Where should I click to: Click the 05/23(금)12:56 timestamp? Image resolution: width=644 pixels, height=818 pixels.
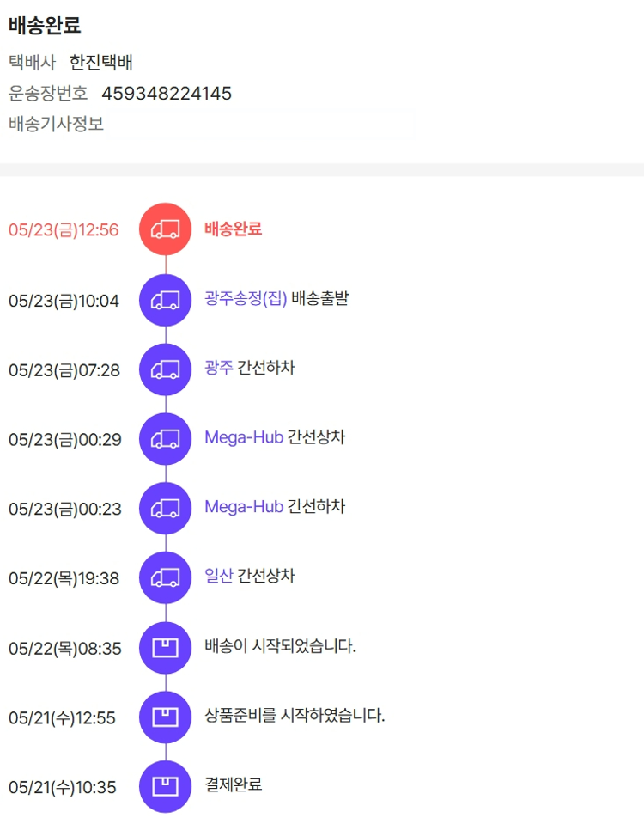[64, 230]
